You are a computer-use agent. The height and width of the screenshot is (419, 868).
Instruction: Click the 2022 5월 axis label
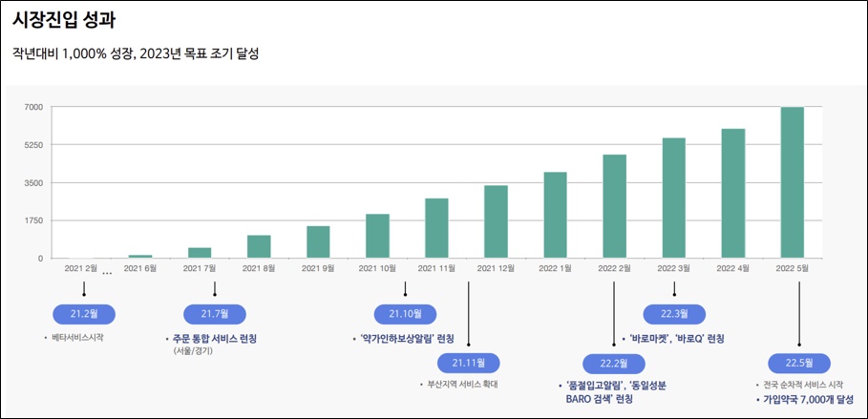click(x=793, y=268)
